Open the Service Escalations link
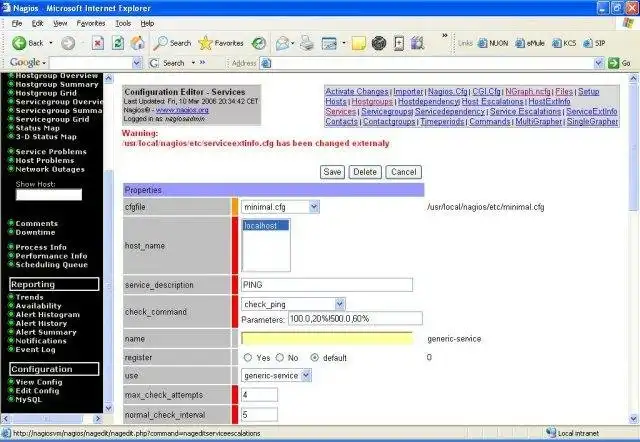640x442 pixels. (x=525, y=111)
